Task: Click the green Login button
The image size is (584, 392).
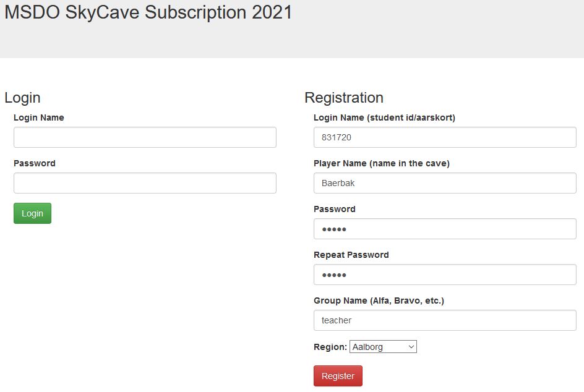Action: coord(32,213)
